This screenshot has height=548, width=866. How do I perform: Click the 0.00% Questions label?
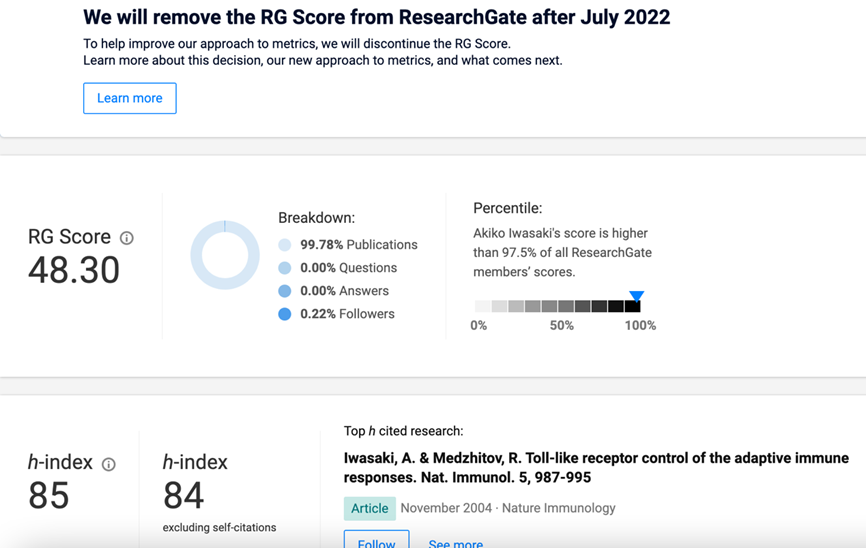coord(348,268)
